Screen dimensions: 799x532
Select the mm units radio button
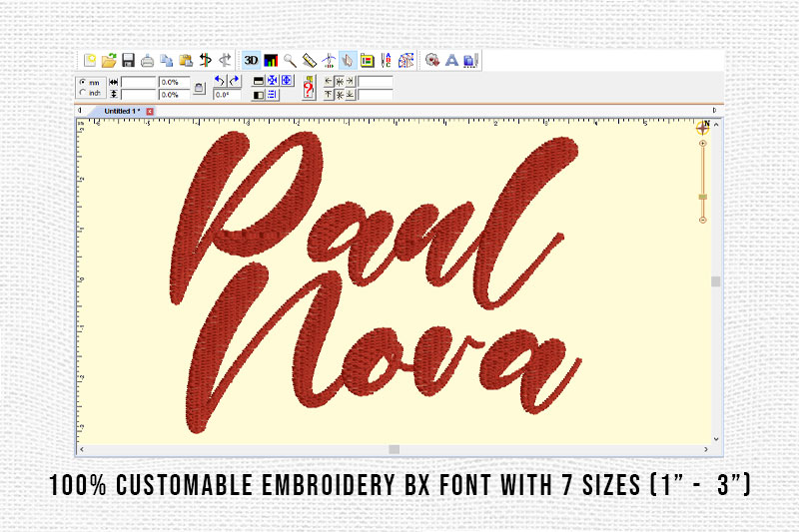point(83,82)
